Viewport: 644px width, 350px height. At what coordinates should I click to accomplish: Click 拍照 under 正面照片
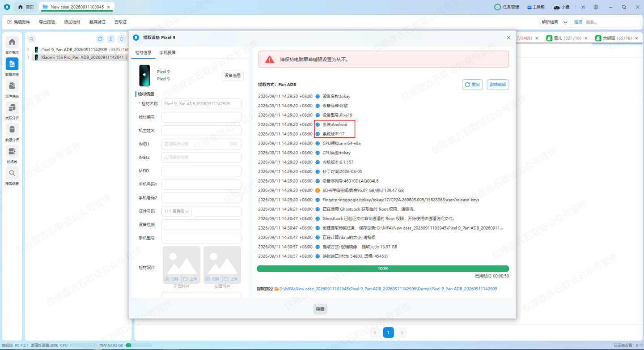pyautogui.click(x=172, y=279)
